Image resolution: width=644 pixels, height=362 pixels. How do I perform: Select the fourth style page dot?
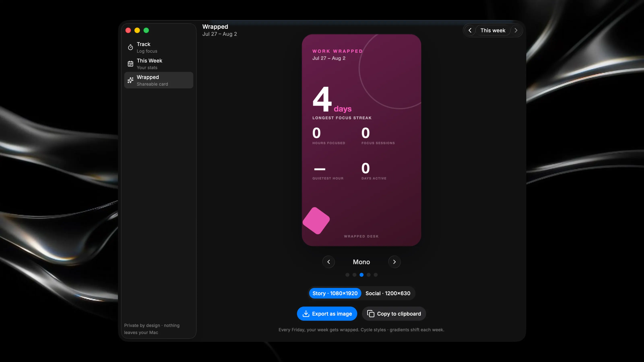click(368, 275)
